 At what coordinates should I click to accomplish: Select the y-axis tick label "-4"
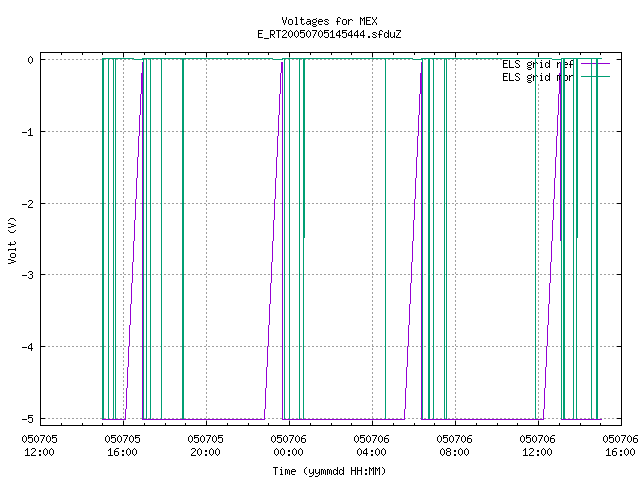click(27, 347)
